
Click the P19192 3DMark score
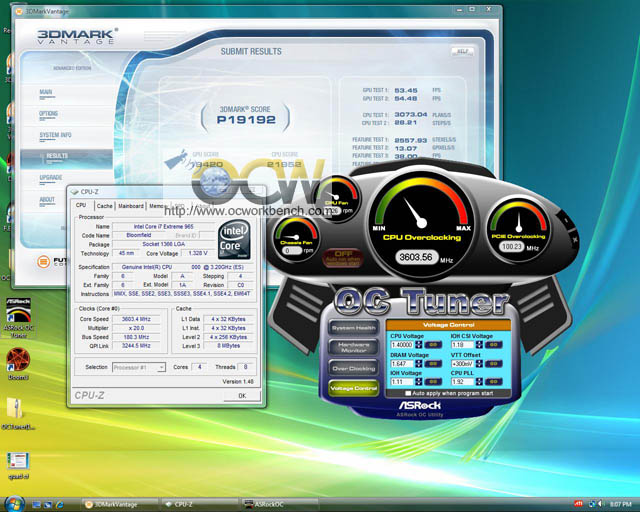point(246,120)
